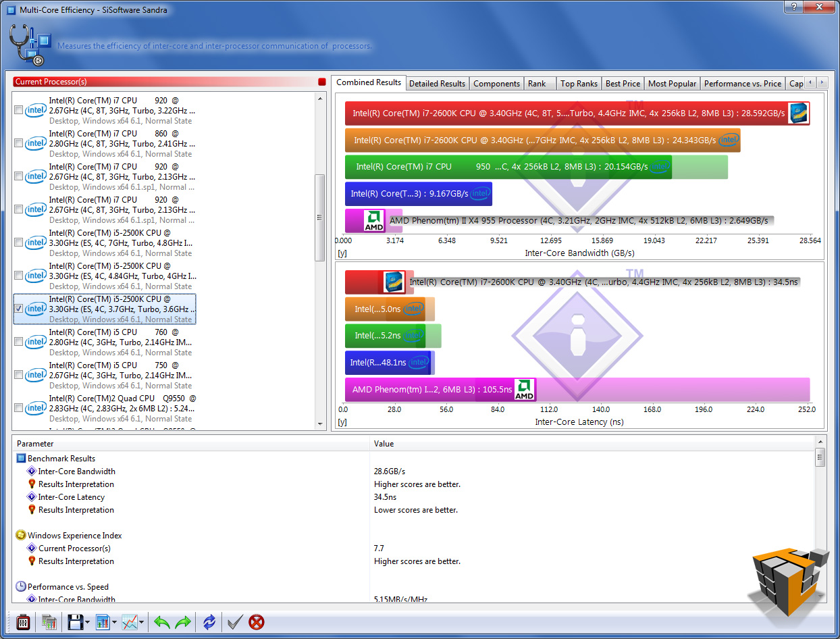840x639 pixels.
Task: Click the blue icon beside Benchmark Results
Action: click(x=21, y=458)
